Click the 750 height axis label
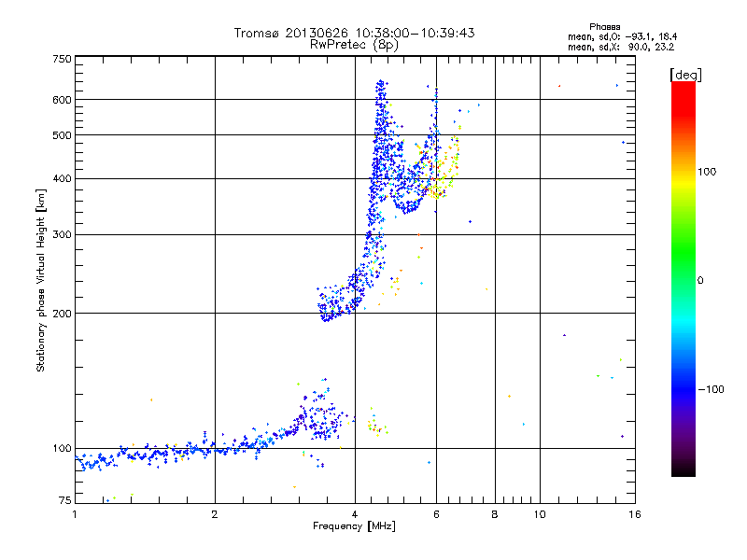This screenshot has height=560, width=747. 62,59
